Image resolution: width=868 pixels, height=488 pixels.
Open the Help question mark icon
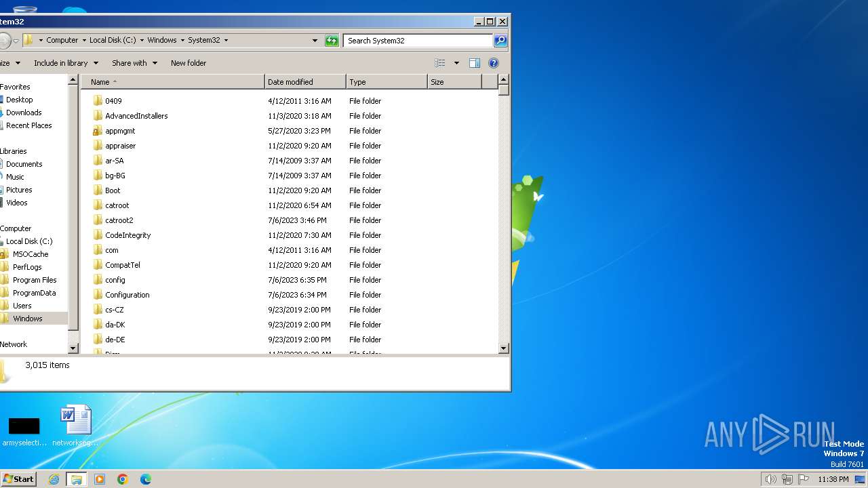(x=494, y=63)
